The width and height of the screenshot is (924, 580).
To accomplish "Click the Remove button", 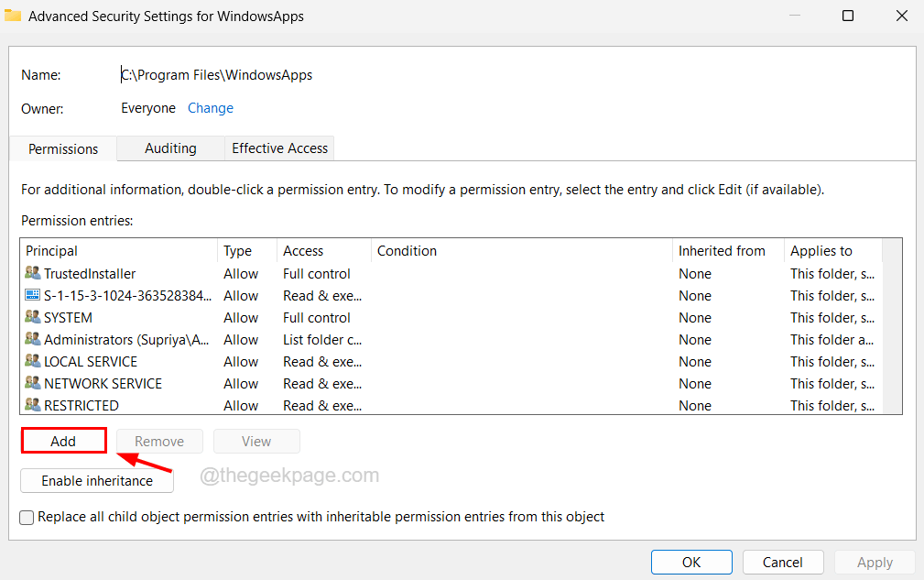I will 159,441.
